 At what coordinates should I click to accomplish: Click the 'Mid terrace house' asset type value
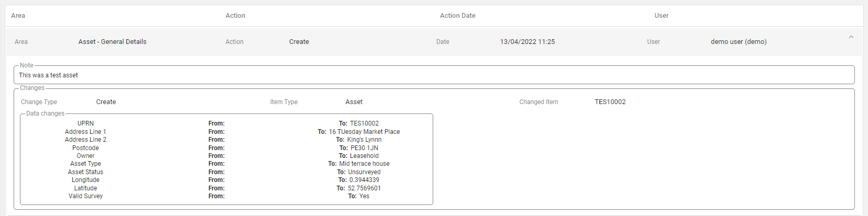pyautogui.click(x=364, y=164)
